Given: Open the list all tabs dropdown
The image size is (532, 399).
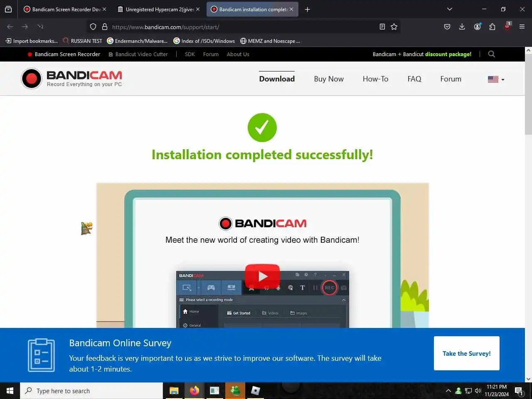Looking at the screenshot, I should [x=449, y=9].
